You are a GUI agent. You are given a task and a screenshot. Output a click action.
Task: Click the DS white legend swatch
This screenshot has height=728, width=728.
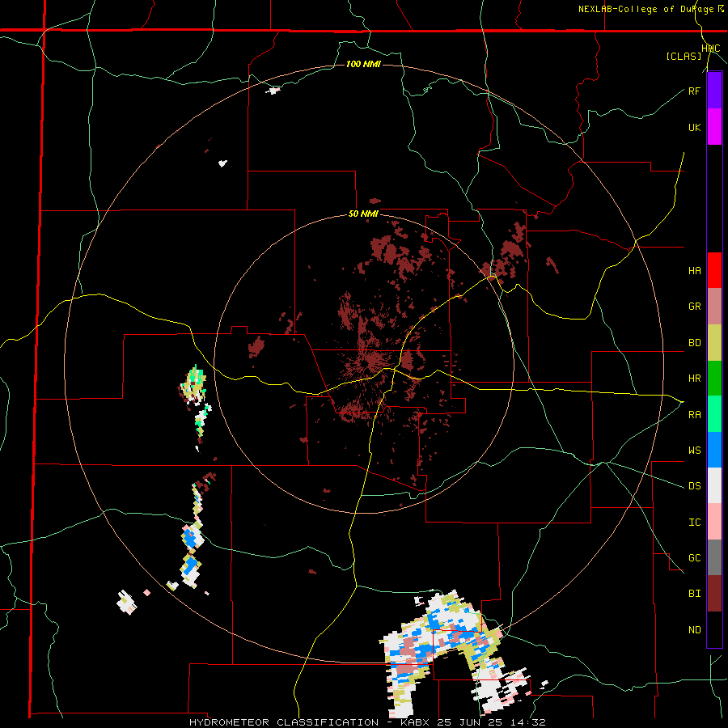tap(714, 485)
